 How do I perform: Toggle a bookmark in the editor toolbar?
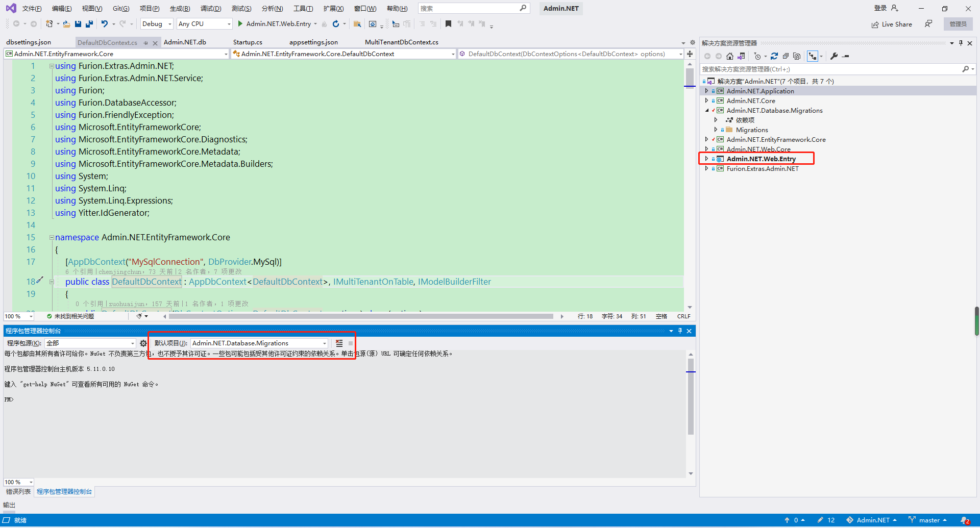coord(449,23)
